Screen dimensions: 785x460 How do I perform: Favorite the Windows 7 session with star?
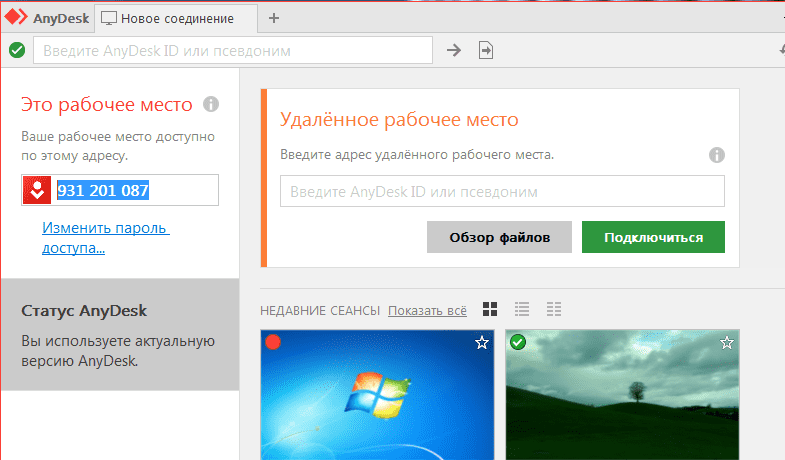(482, 343)
